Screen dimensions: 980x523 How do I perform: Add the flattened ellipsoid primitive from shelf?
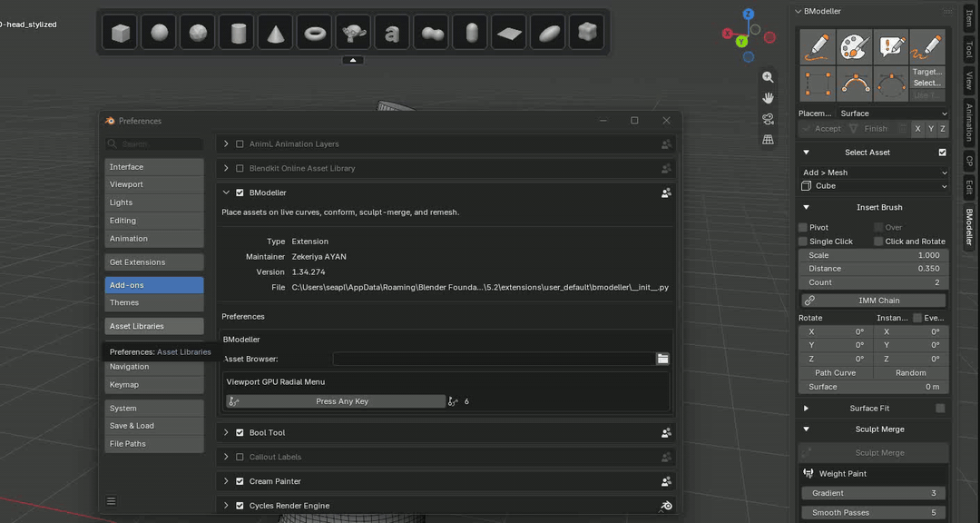[x=547, y=33]
